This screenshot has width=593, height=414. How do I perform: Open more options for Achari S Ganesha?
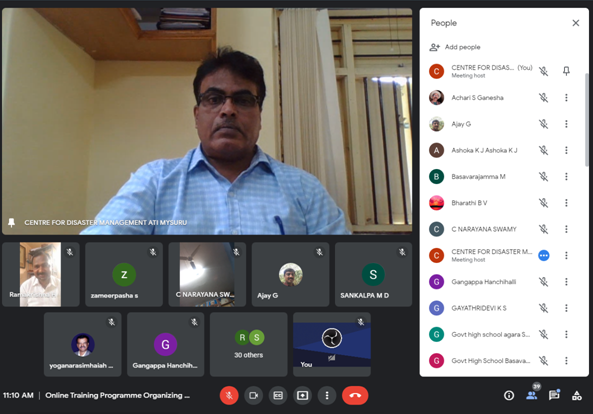click(566, 98)
